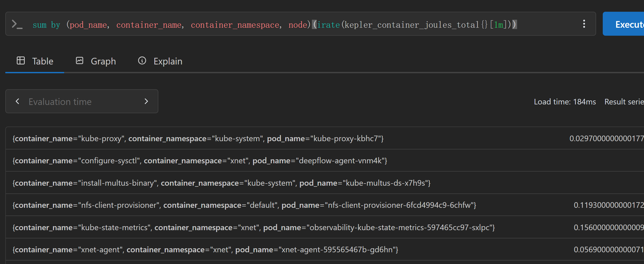Click the 'node' label in the query
The width and height of the screenshot is (644, 264).
click(298, 25)
